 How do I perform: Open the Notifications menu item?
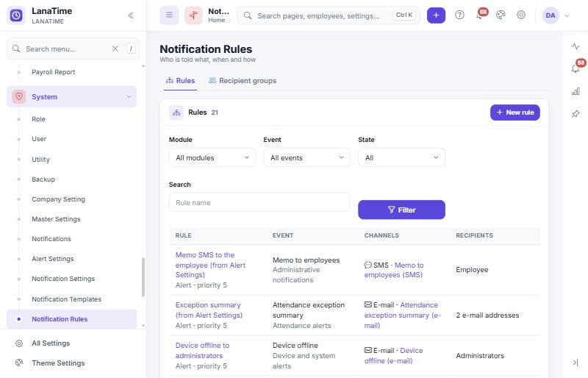[51, 239]
